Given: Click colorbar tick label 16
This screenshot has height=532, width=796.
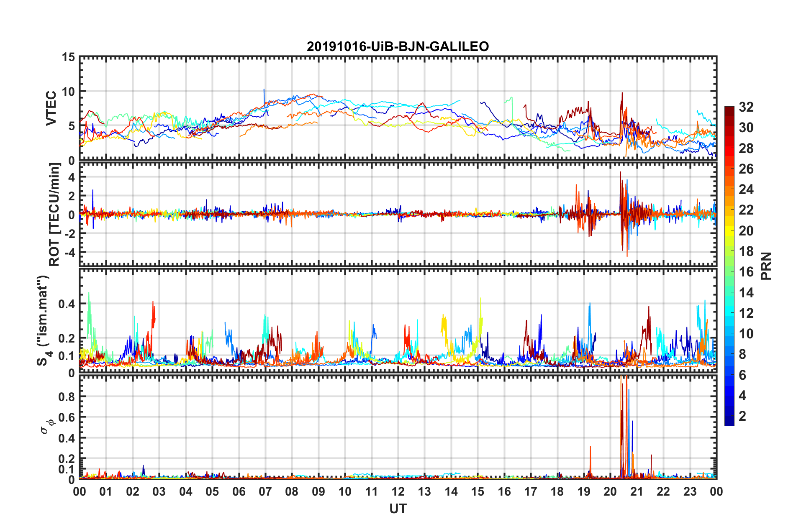Looking at the screenshot, I should coord(746,272).
